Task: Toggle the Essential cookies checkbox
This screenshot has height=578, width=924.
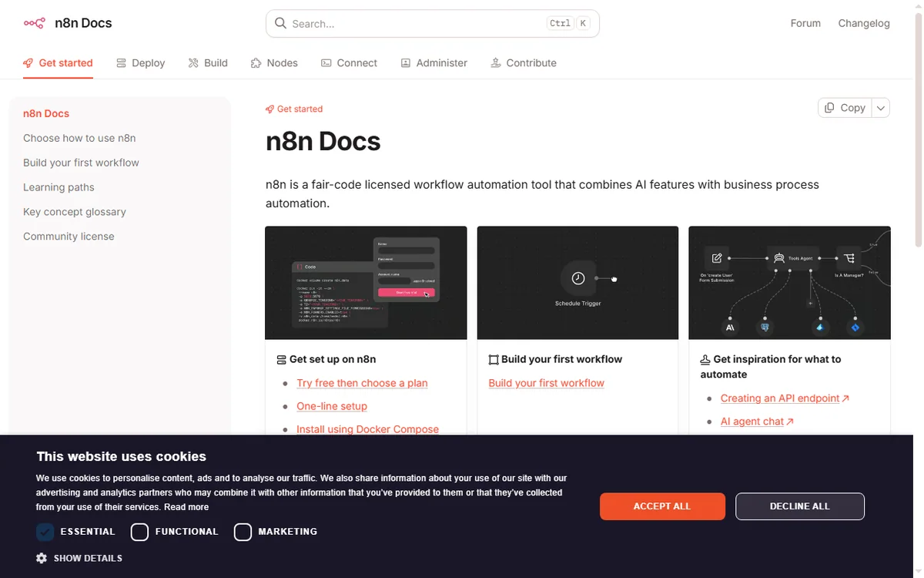Action: [x=45, y=532]
